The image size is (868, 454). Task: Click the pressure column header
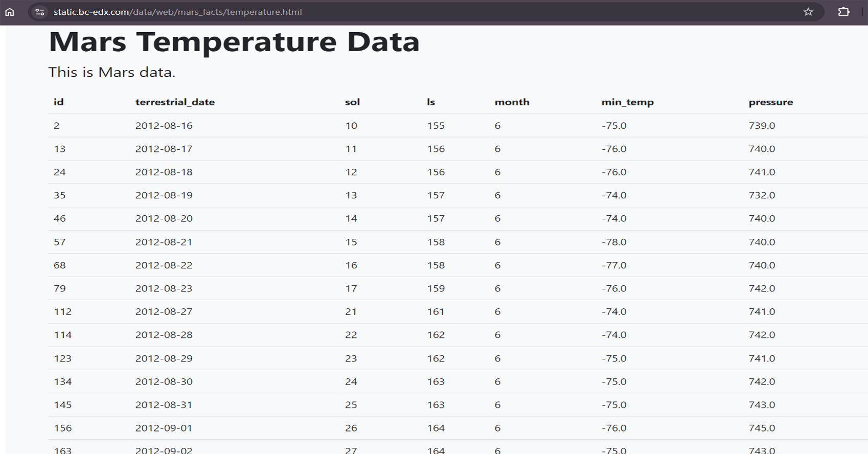pos(770,102)
